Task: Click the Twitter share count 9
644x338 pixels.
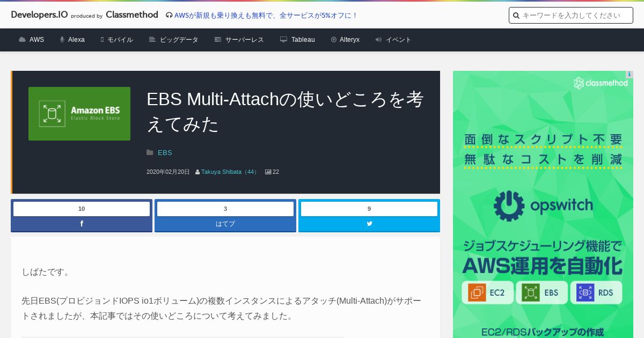Action: pyautogui.click(x=369, y=209)
